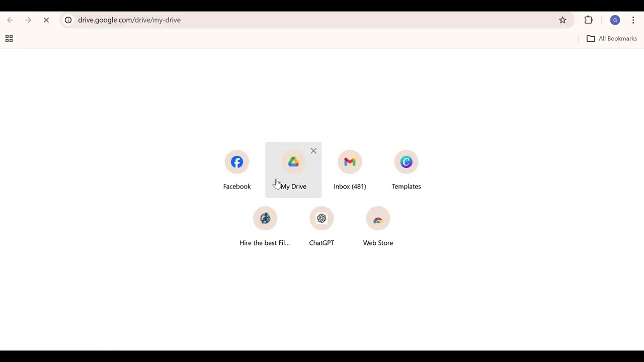Go forward to the next page
The height and width of the screenshot is (362, 644).
pos(28,20)
